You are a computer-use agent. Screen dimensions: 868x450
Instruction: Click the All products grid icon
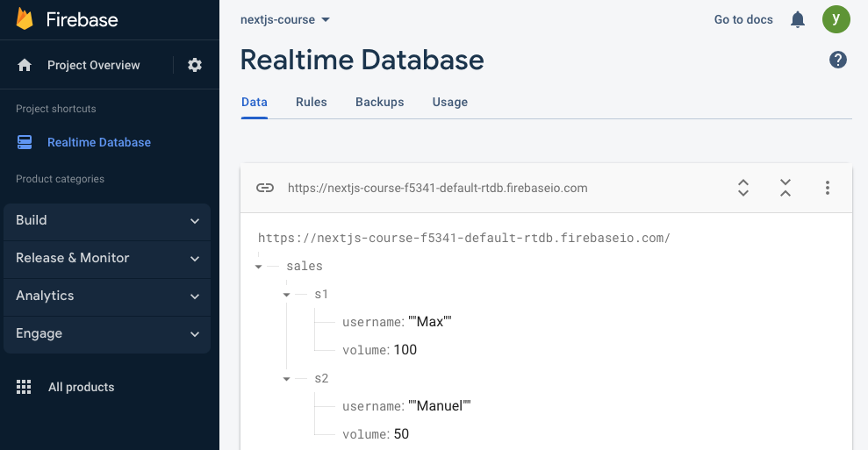click(24, 387)
